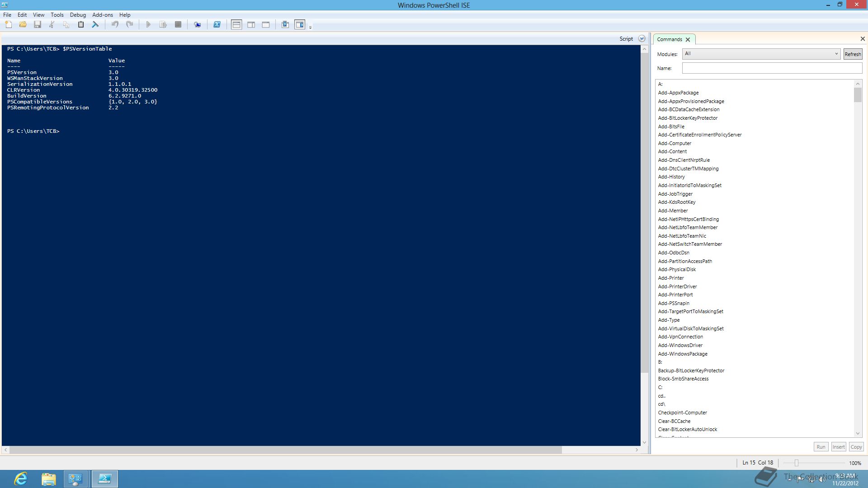This screenshot has width=868, height=488.
Task: Clear the console pane with squeegee icon
Action: (x=95, y=25)
